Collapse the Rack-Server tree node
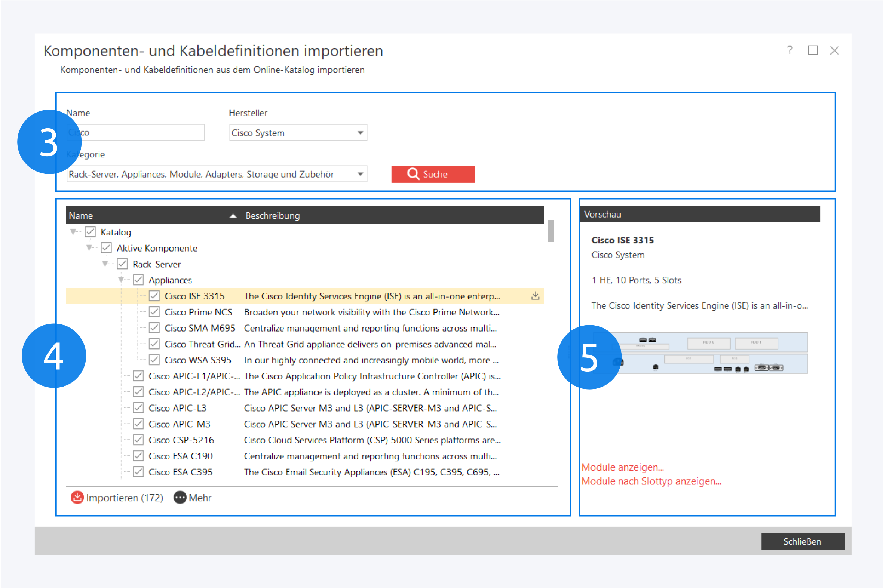 coord(105,264)
